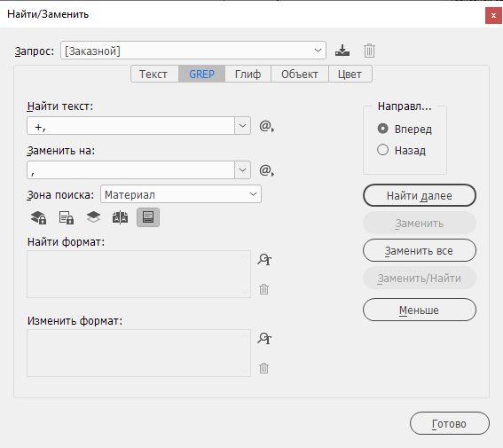
Task: Open special characters menu for Find text
Action: (x=266, y=126)
